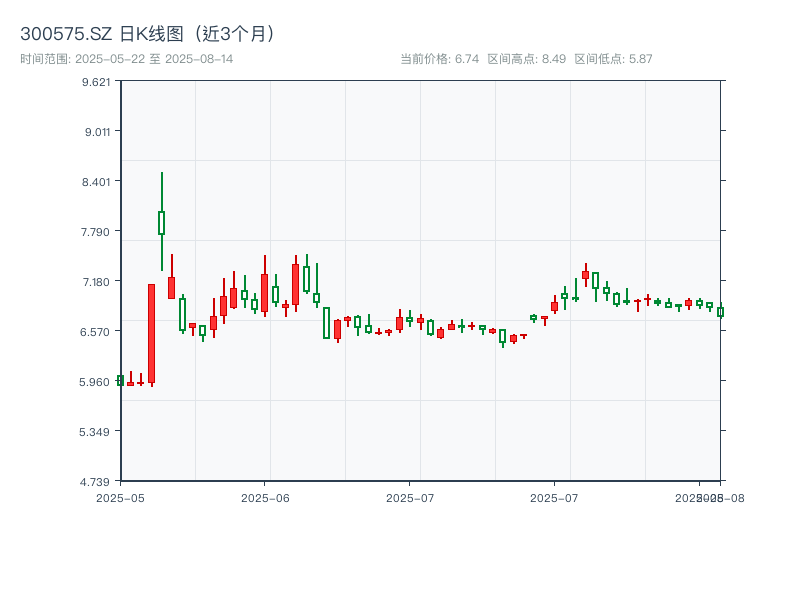This screenshot has width=800, height=600.
Task: Click y-axis value 7.790
Action: click(x=95, y=232)
